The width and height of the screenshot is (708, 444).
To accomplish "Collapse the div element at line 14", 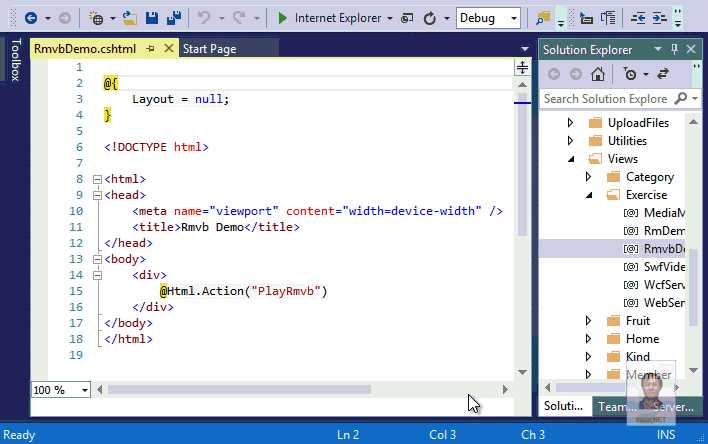I will (97, 275).
